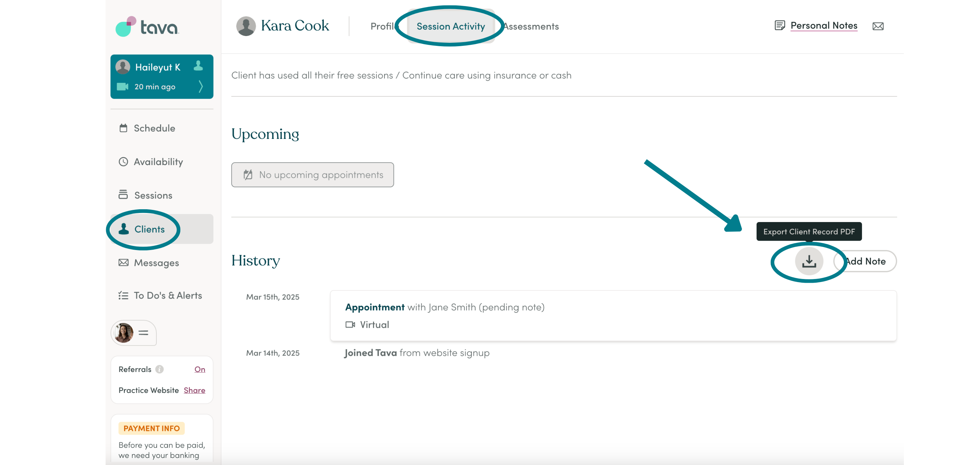Click the Mar 15th, 2025 date
This screenshot has height=465, width=980.
[273, 297]
